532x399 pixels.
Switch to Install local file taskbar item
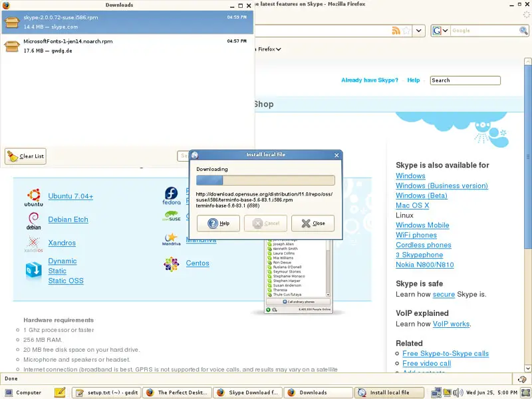(389, 392)
